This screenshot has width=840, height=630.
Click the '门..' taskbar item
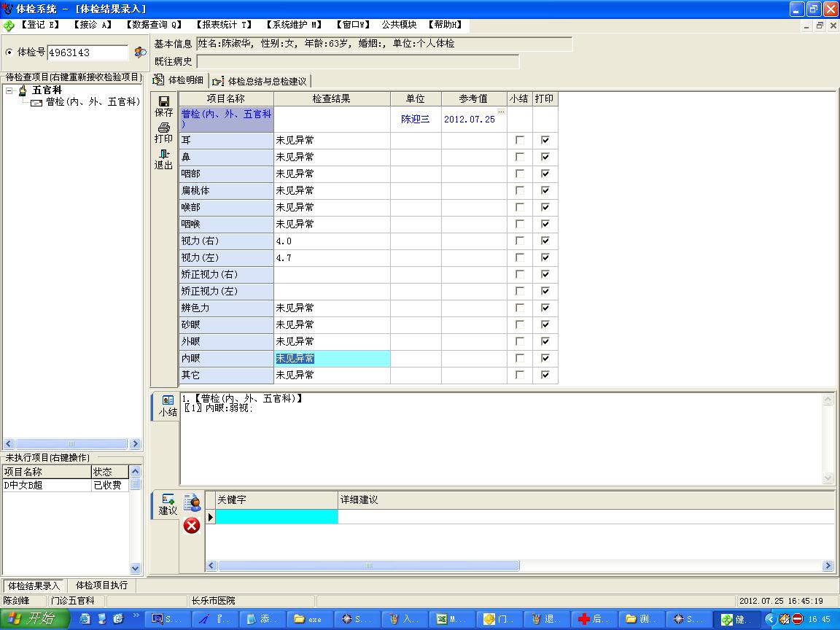pos(498,619)
